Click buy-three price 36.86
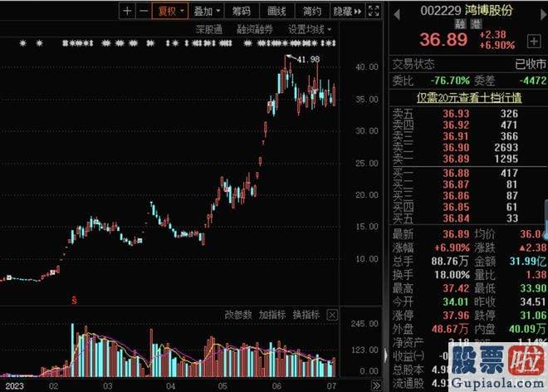The width and height of the screenshot is (548, 392). coord(456,196)
